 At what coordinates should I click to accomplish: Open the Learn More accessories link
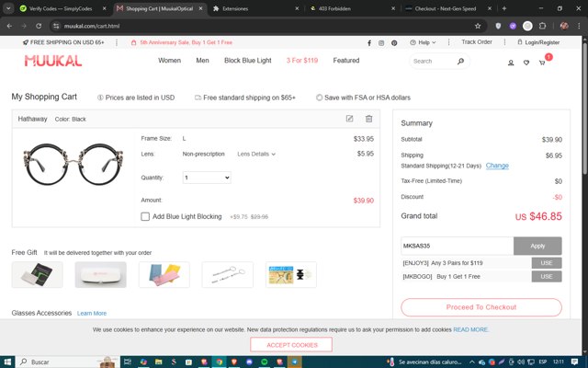point(92,313)
